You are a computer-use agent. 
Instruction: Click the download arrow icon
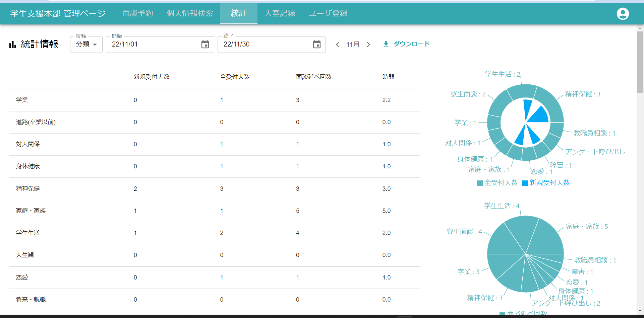click(386, 44)
